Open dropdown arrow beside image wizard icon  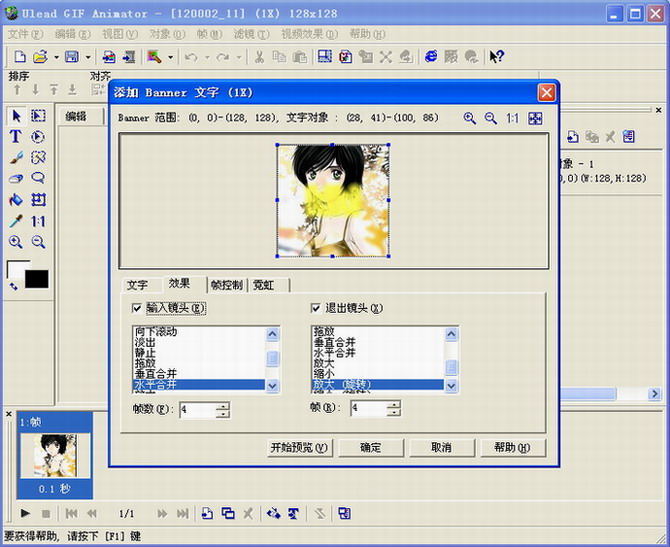[170, 57]
